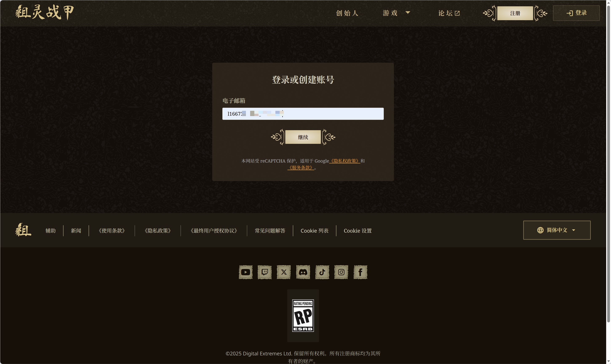Click the Facebook icon
Screen dimensions: 611x364
coord(360,272)
